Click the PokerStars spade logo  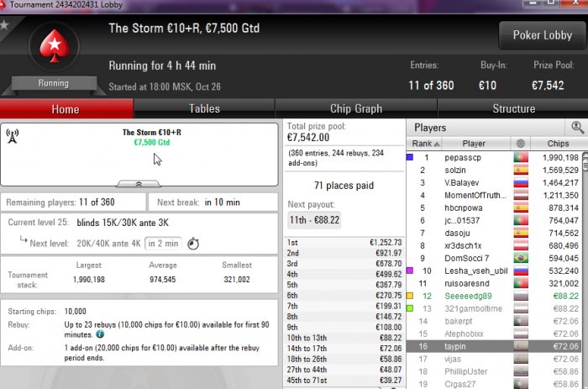click(55, 45)
